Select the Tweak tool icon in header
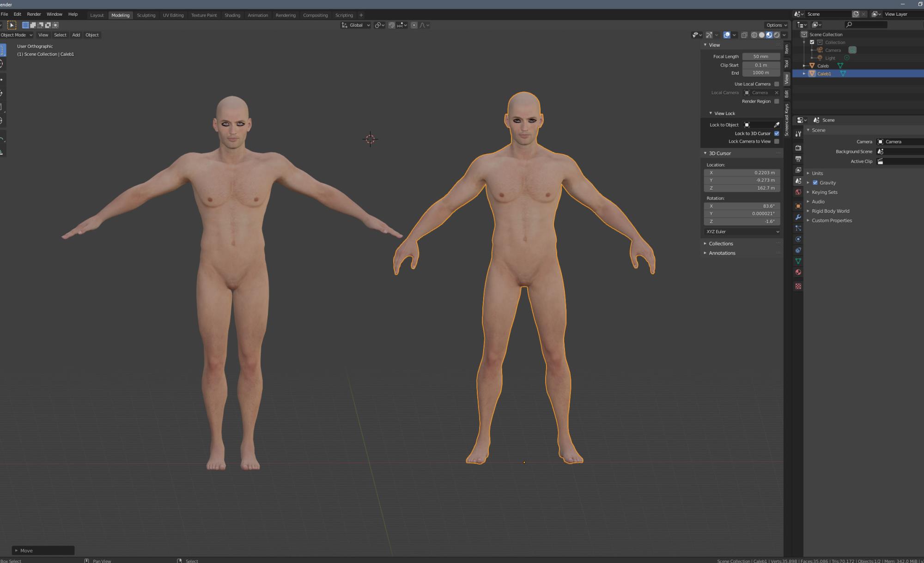 tap(12, 25)
